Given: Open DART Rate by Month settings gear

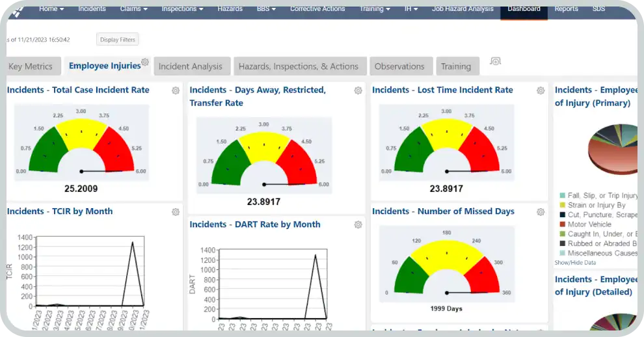Looking at the screenshot, I should coord(358,225).
